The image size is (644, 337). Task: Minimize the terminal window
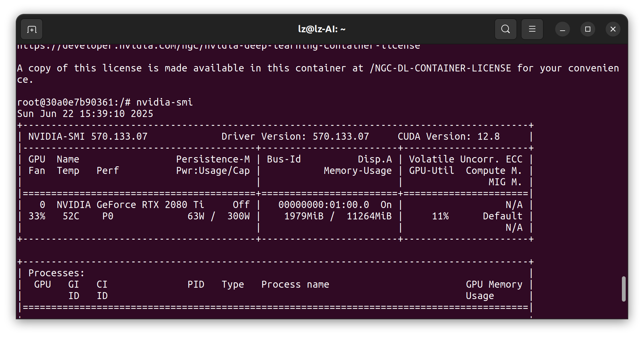[x=562, y=29]
